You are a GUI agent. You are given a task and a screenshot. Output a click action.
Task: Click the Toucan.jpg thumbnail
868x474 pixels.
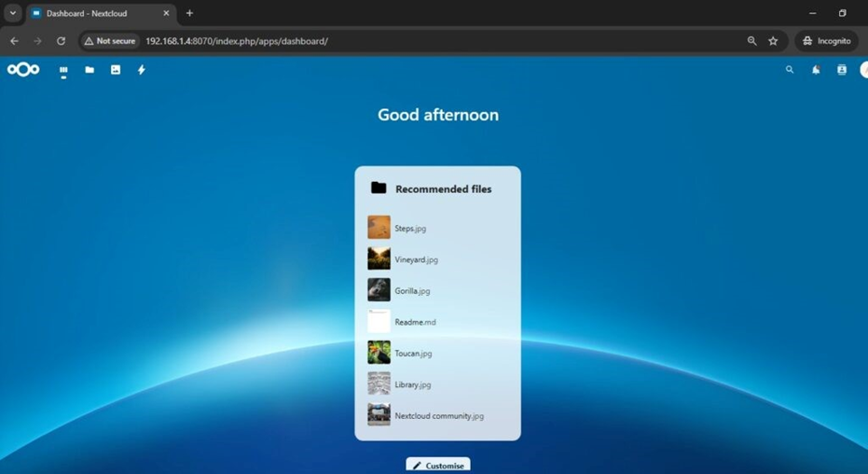[x=379, y=352]
